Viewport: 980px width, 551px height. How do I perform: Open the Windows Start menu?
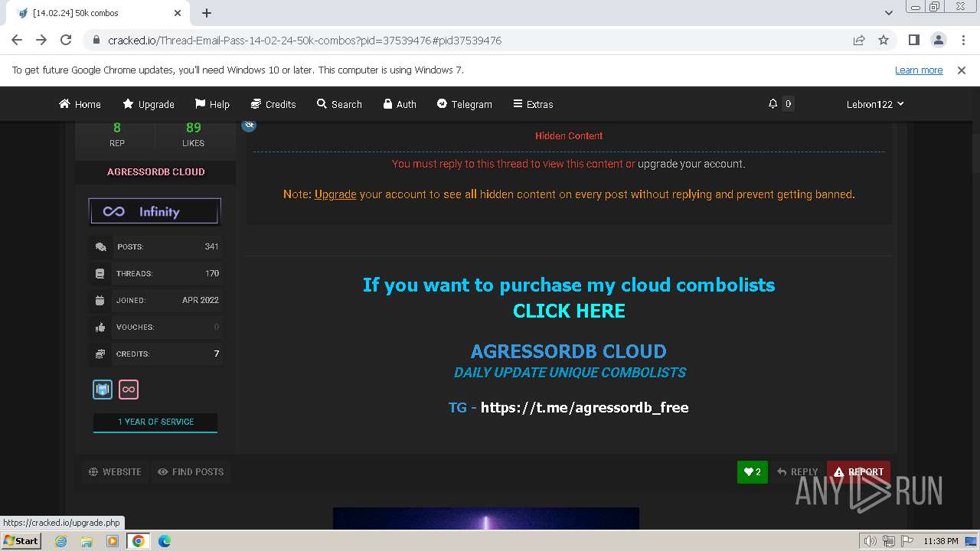pos(21,541)
